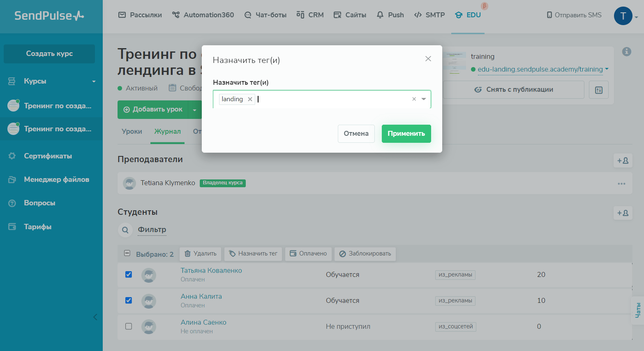Viewport: 644px width, 351px height.
Task: Open the three-dots menu for Tetiana Klymenko
Action: [621, 184]
